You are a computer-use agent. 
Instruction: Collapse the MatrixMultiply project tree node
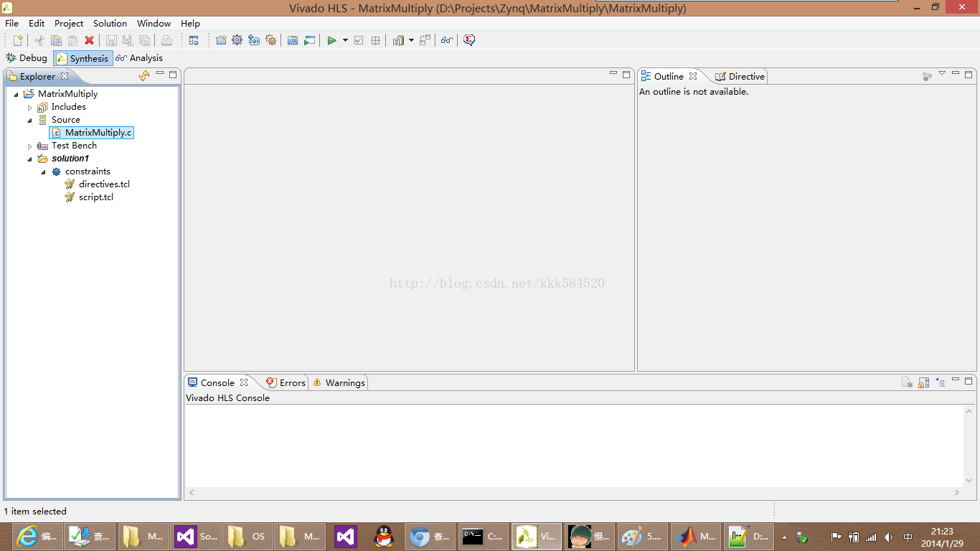tap(16, 94)
